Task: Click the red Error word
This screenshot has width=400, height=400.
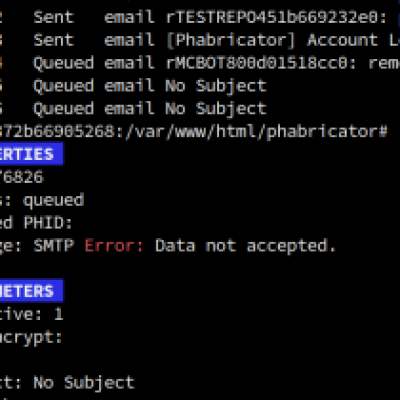Action: pos(114,246)
